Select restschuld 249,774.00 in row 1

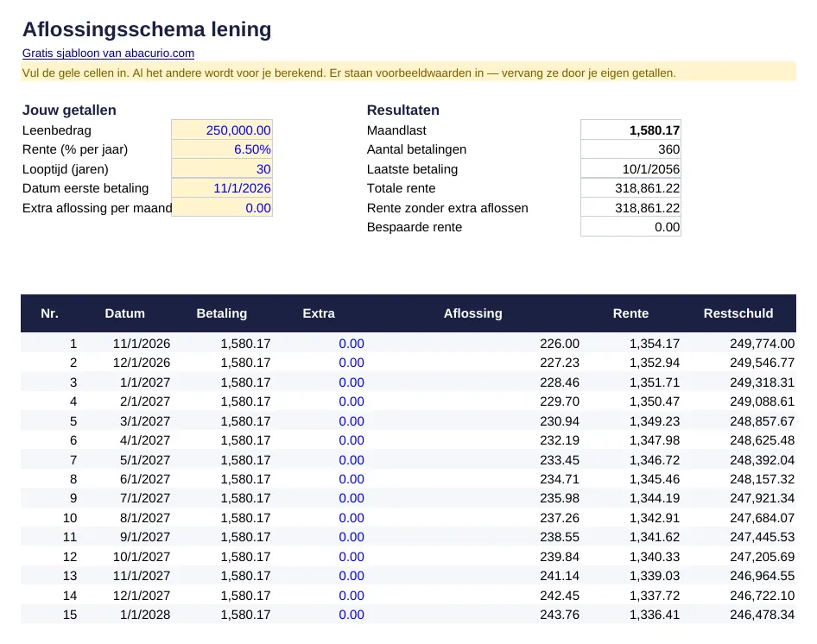[763, 344]
